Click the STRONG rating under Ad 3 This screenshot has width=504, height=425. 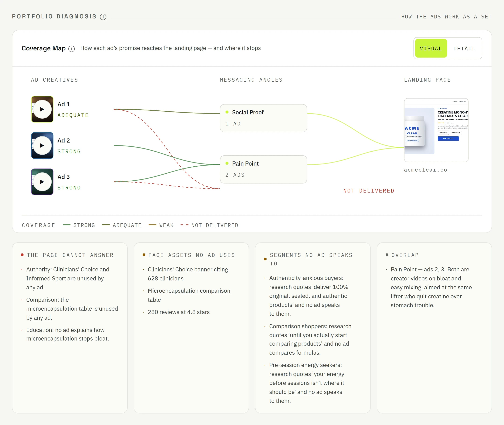coord(69,188)
